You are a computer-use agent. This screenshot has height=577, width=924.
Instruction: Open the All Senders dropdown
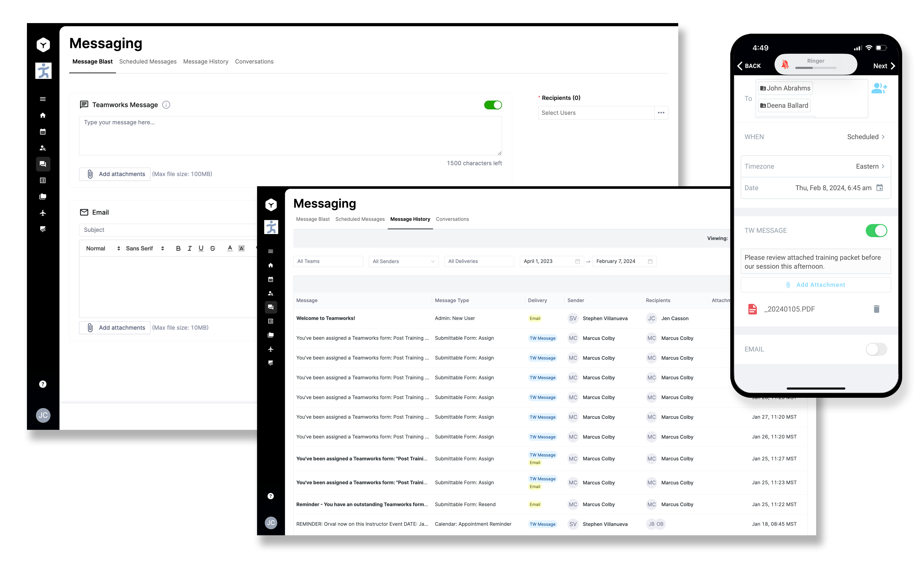403,261
